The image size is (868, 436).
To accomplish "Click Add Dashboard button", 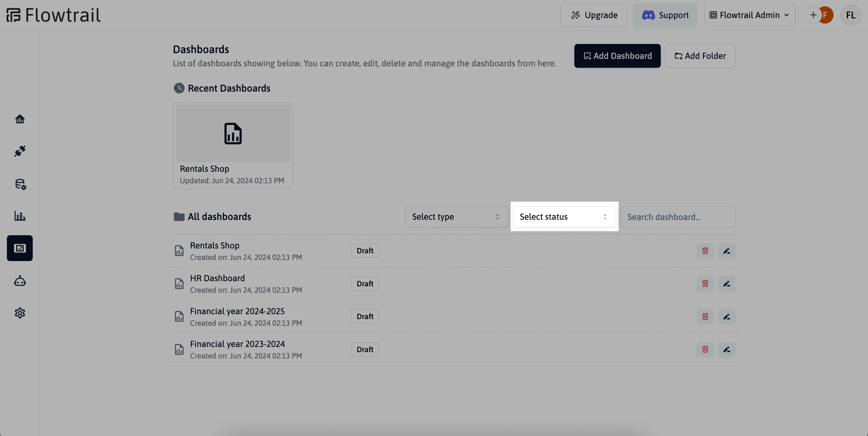I will (x=617, y=56).
